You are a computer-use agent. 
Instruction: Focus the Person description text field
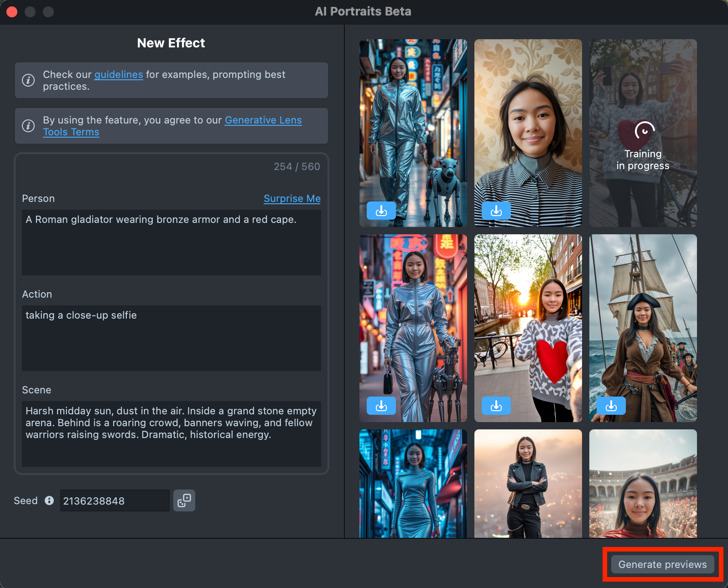coord(172,242)
